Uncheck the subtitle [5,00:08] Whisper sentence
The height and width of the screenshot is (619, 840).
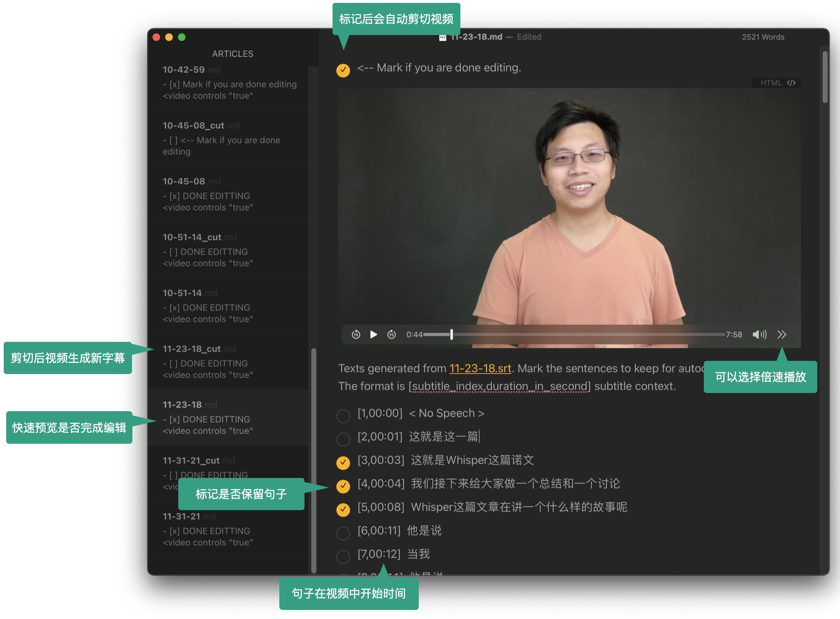coord(343,510)
